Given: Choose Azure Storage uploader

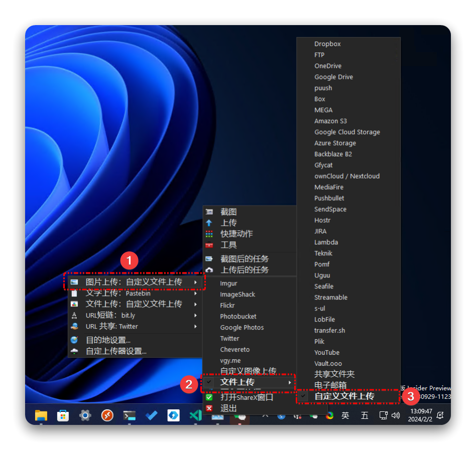Looking at the screenshot, I should 335,143.
